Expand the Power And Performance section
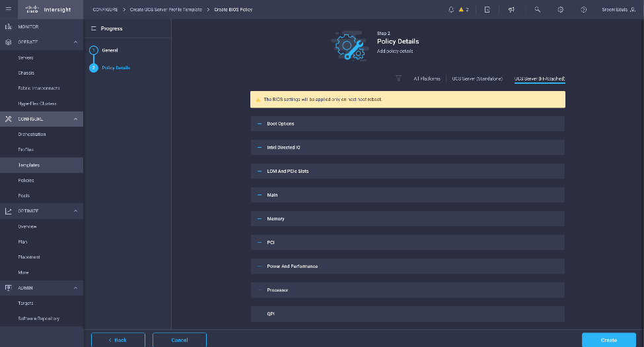 408,267
